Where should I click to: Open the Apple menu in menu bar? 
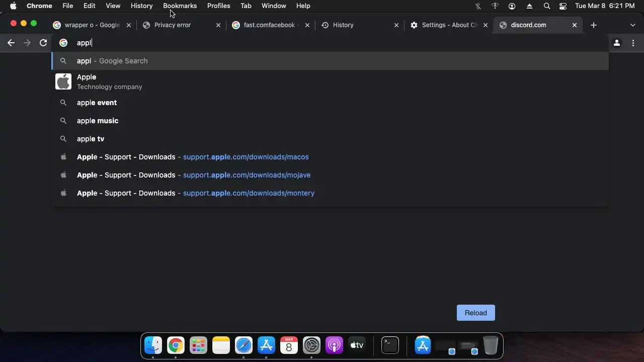click(x=14, y=6)
